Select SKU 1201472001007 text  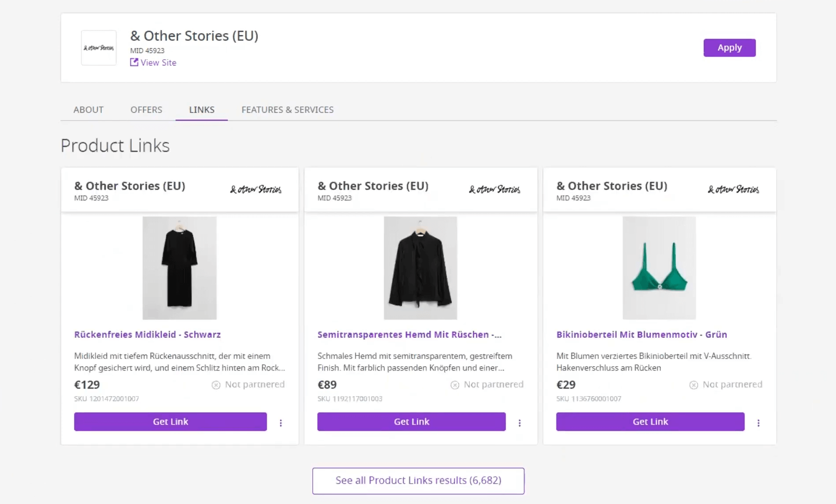click(x=107, y=399)
